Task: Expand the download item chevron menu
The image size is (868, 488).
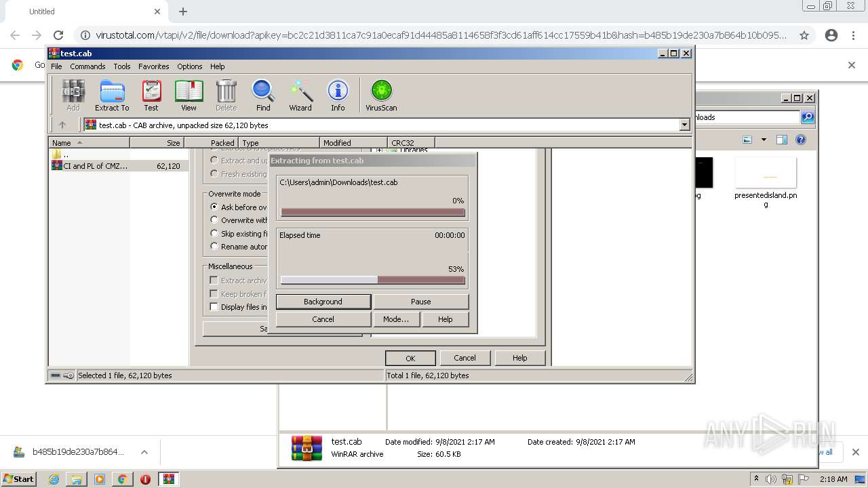Action: [x=144, y=452]
